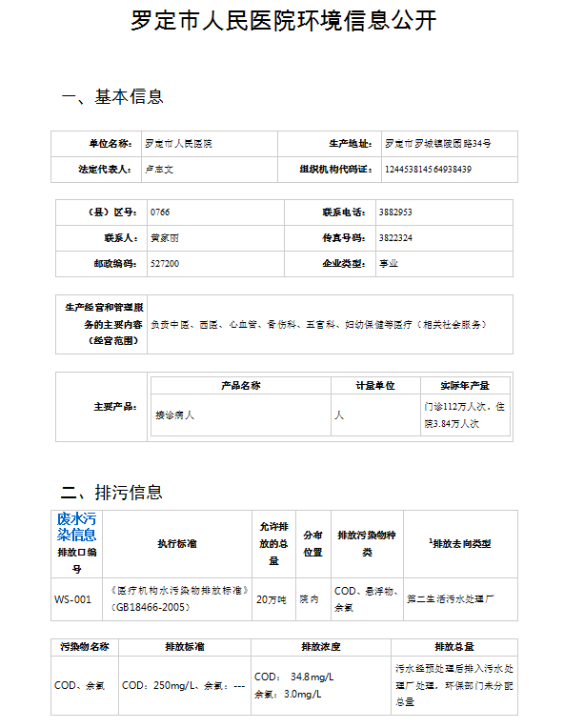Select destination 第二生活污水处理厂

click(451, 599)
